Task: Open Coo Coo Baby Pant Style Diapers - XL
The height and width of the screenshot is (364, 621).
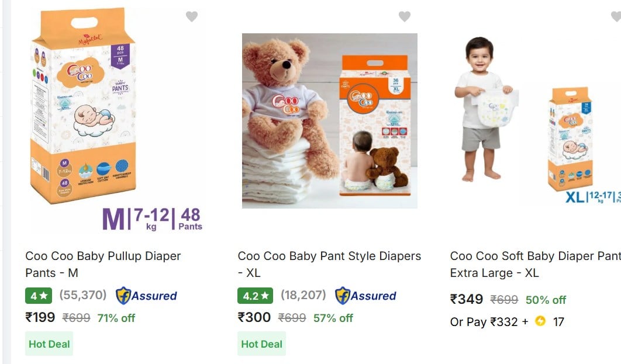Action: [329, 264]
